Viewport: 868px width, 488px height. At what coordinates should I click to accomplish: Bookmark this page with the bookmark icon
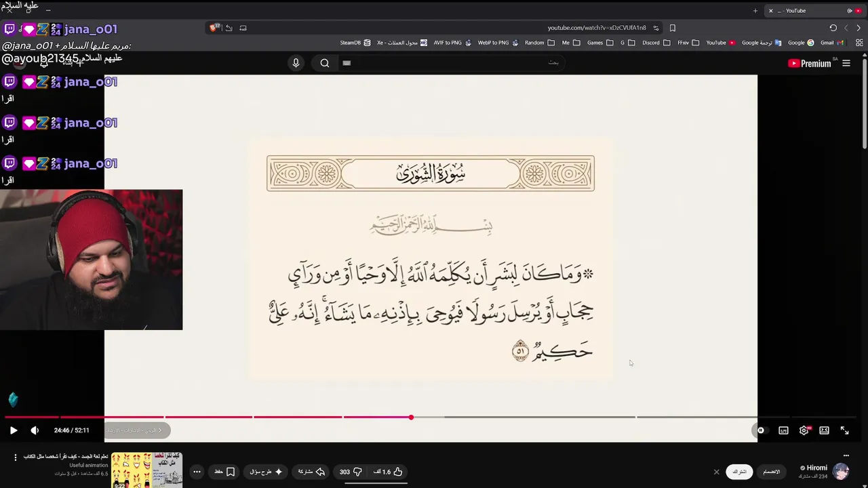[673, 28]
